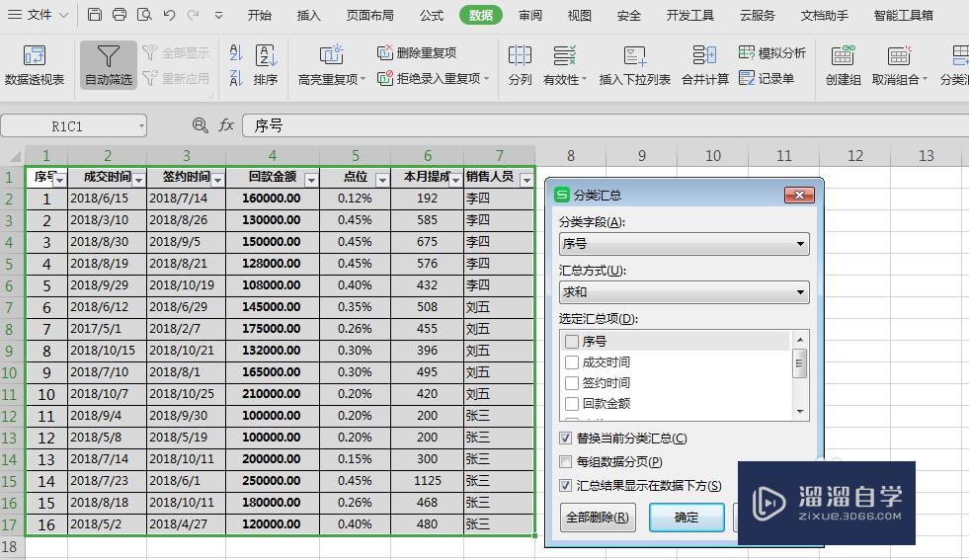The height and width of the screenshot is (560, 969).
Task: Switch to the 审阅 tab
Action: click(530, 15)
